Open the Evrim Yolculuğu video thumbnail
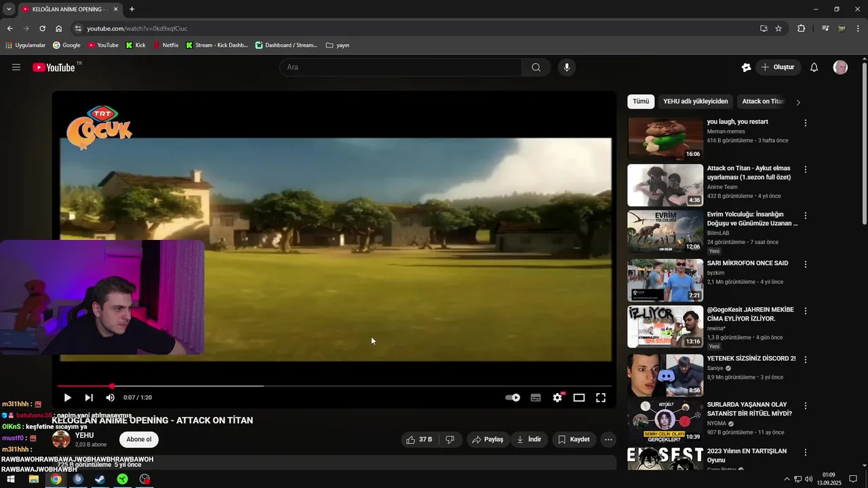Image resolution: width=868 pixels, height=488 pixels. point(665,232)
